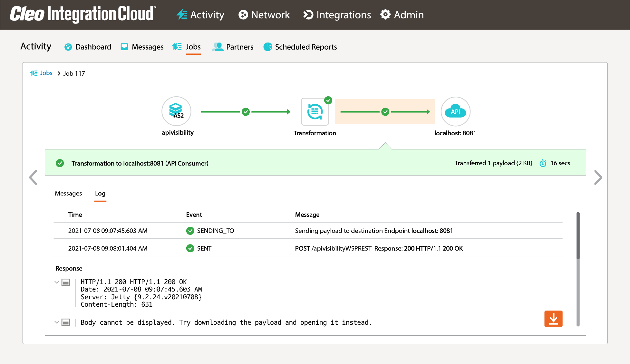Switch to the Messages tab
The height and width of the screenshot is (364, 630).
pos(68,193)
